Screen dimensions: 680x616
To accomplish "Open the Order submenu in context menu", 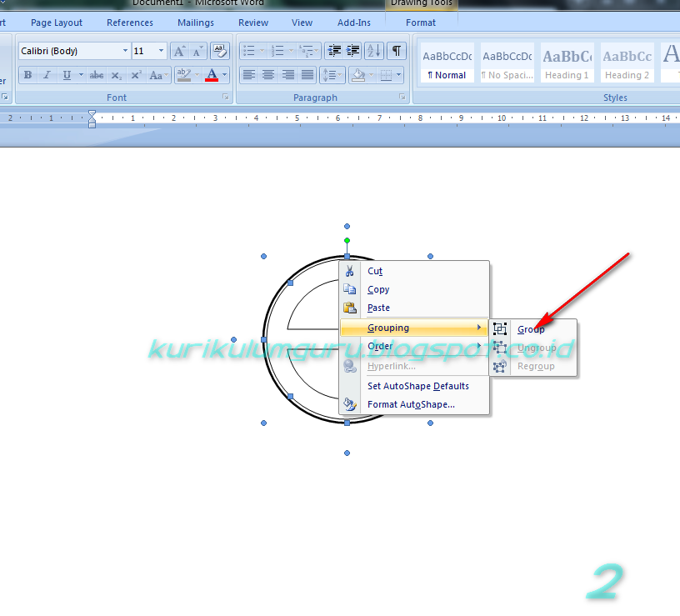I will (x=379, y=346).
